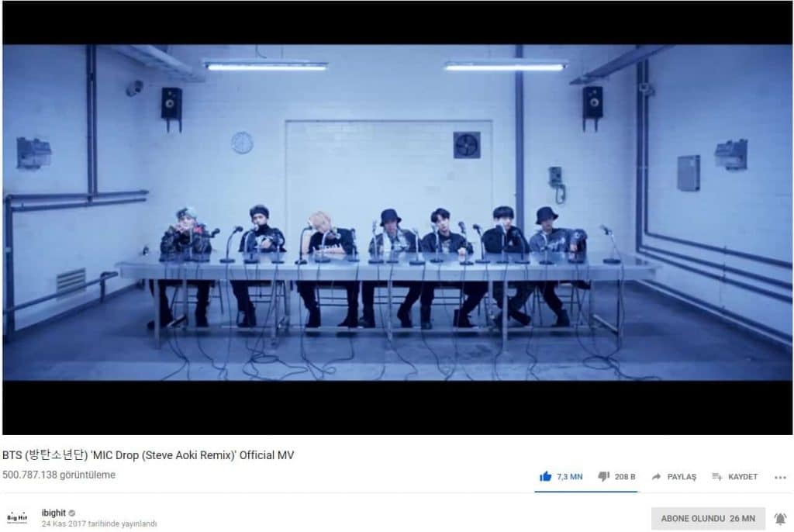Open the Big Hit channel avatar
This screenshot has width=794, height=532.
[x=17, y=518]
